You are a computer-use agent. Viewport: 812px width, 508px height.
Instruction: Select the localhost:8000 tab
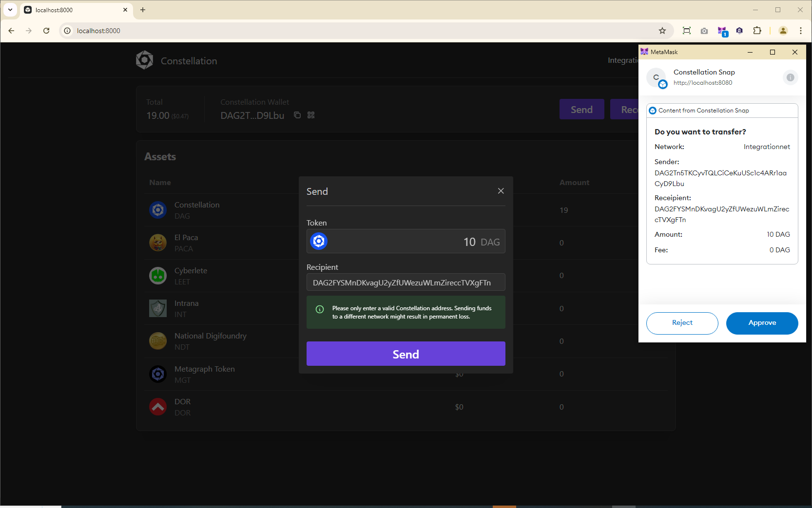pyautogui.click(x=76, y=10)
